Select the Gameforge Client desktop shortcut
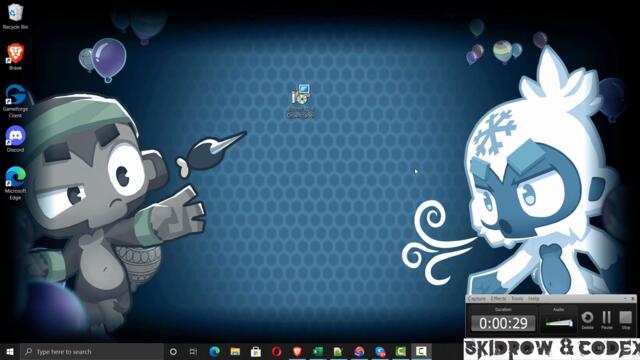Viewport: 640px width, 360px height. (16, 101)
